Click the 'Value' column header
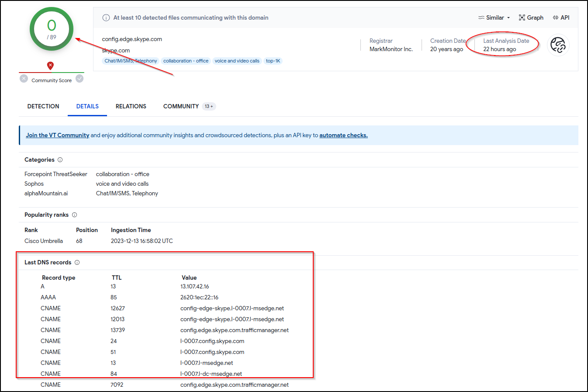Viewport: 588px width, 392px height. pos(189,278)
